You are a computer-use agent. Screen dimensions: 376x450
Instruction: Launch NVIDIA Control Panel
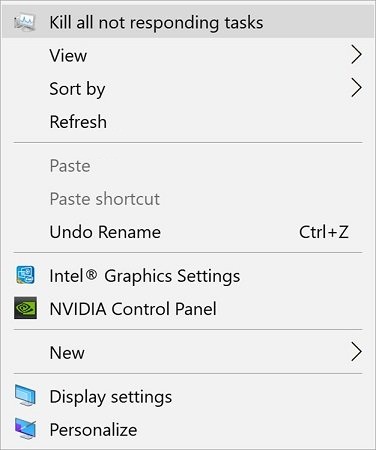click(188, 309)
